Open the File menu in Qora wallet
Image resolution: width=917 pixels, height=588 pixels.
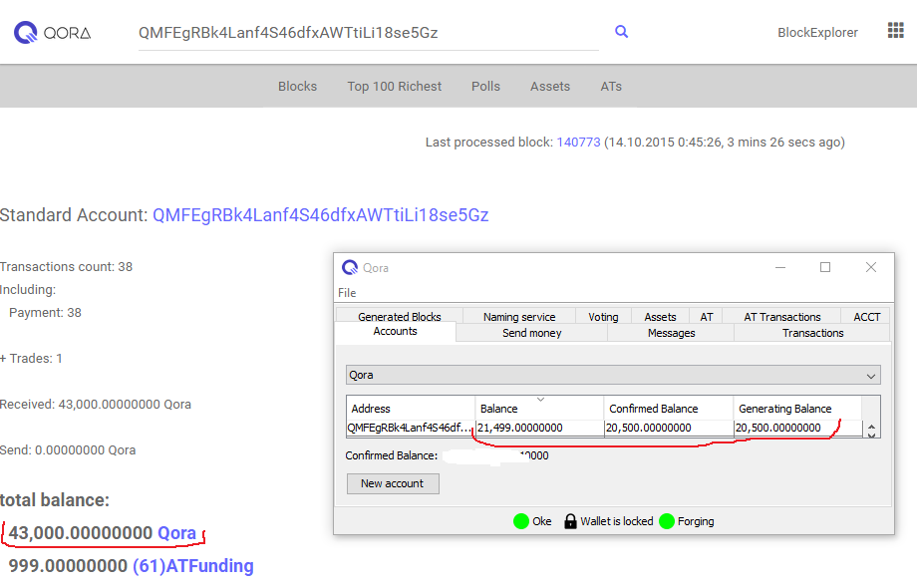pos(347,293)
